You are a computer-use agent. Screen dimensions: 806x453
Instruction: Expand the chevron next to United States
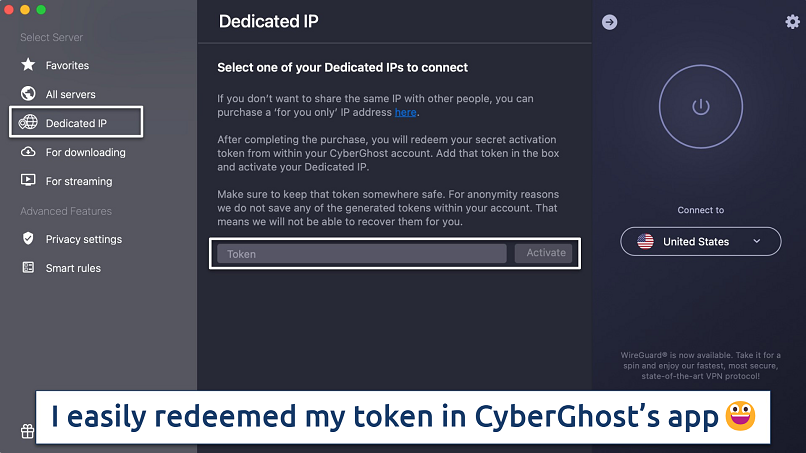[757, 241]
